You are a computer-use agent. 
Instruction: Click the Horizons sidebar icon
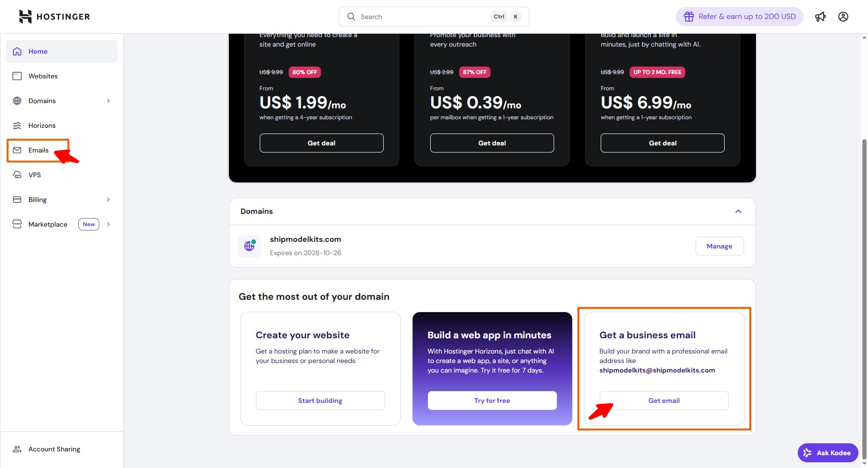tap(17, 125)
